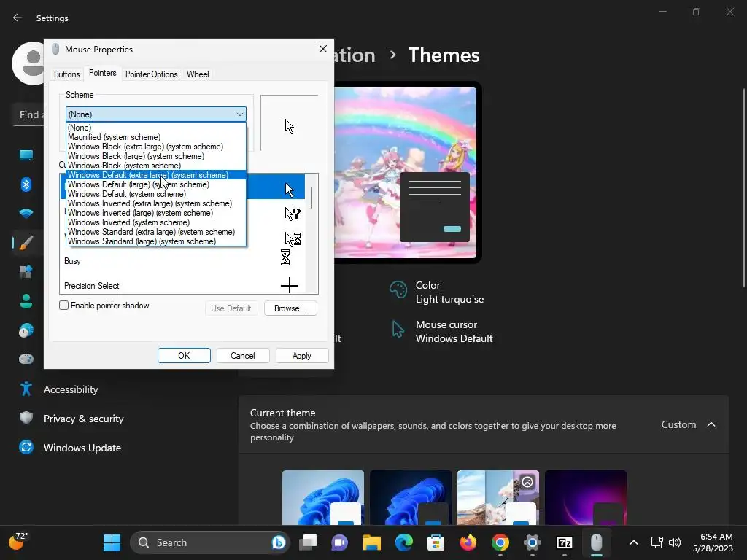Open Chat (Teams) icon on taskbar
This screenshot has width=747, height=560.
340,542
